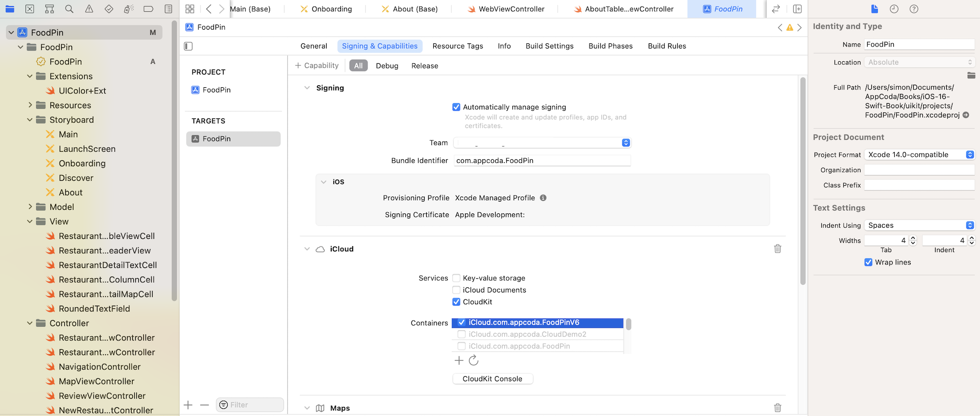Collapse the iCloud capability section
This screenshot has height=416, width=980.
coord(307,249)
